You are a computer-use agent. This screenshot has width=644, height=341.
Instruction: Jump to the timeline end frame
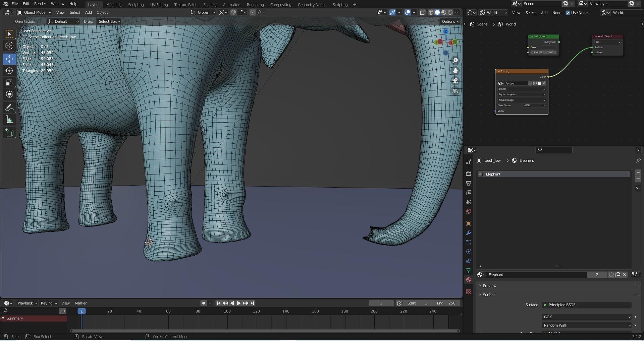coord(253,303)
